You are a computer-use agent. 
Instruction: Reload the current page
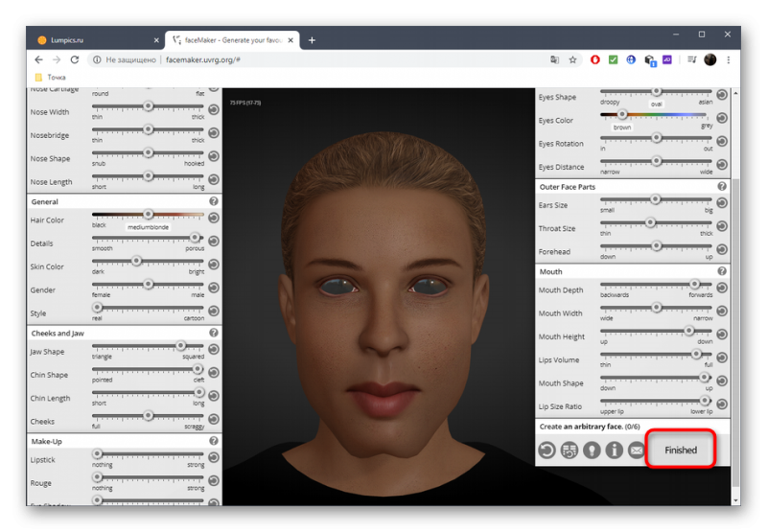pyautogui.click(x=75, y=59)
